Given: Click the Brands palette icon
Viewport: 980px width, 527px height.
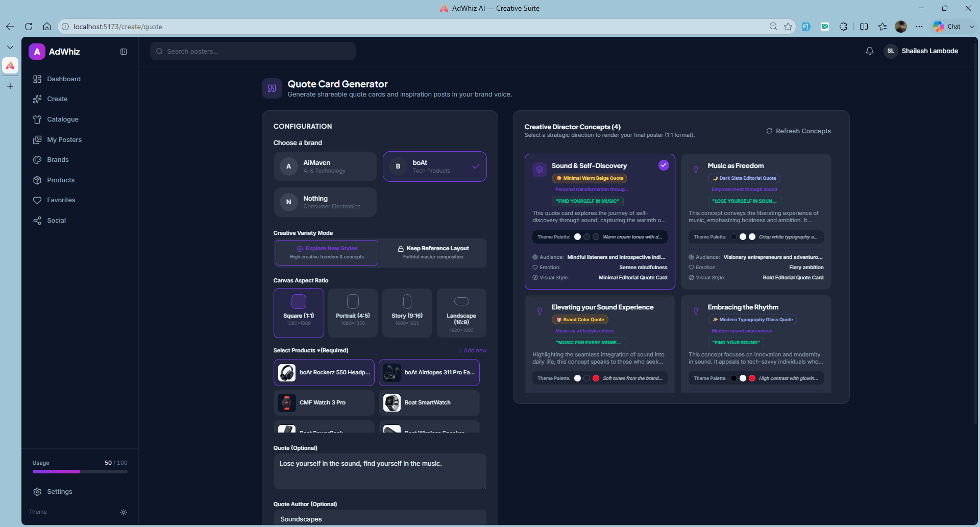Looking at the screenshot, I should coord(37,160).
